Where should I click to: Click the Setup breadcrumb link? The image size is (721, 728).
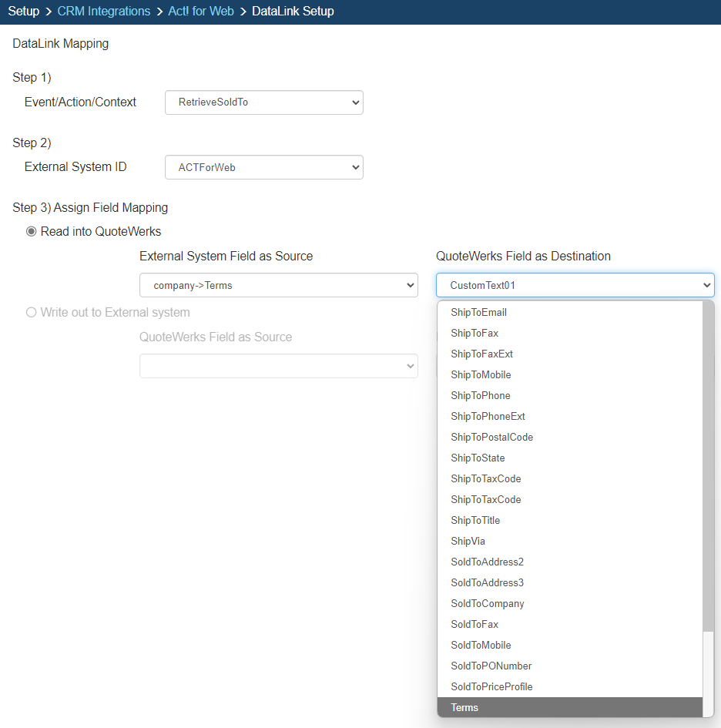point(23,12)
